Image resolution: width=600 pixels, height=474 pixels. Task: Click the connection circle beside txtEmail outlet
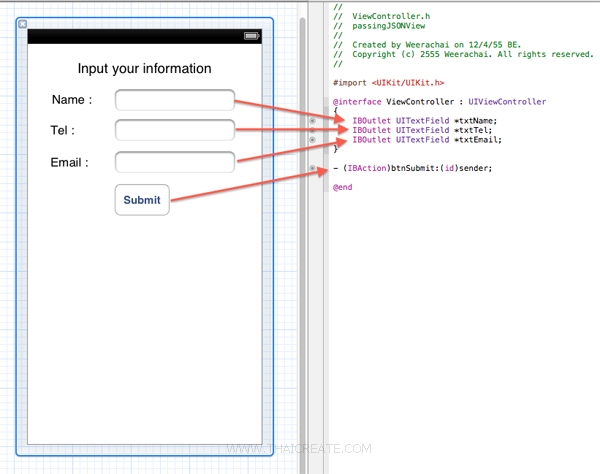313,140
